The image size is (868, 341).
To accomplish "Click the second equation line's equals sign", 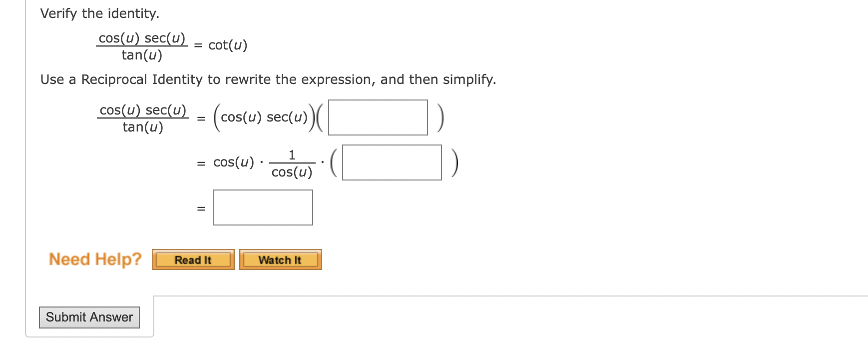I will coord(201,162).
